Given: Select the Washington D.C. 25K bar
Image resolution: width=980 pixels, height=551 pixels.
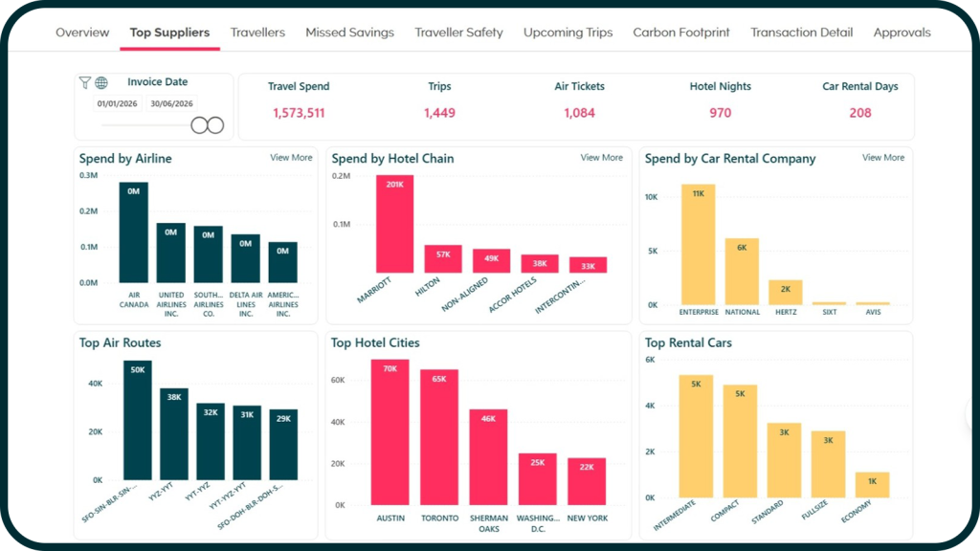Looking at the screenshot, I should (538, 479).
